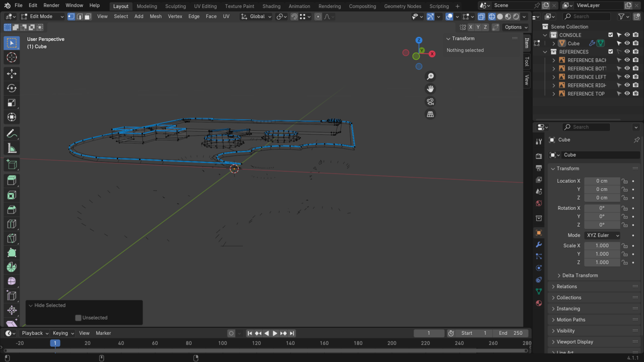The width and height of the screenshot is (644, 362).
Task: Open the Edit Mode dropdown
Action: [x=43, y=17]
